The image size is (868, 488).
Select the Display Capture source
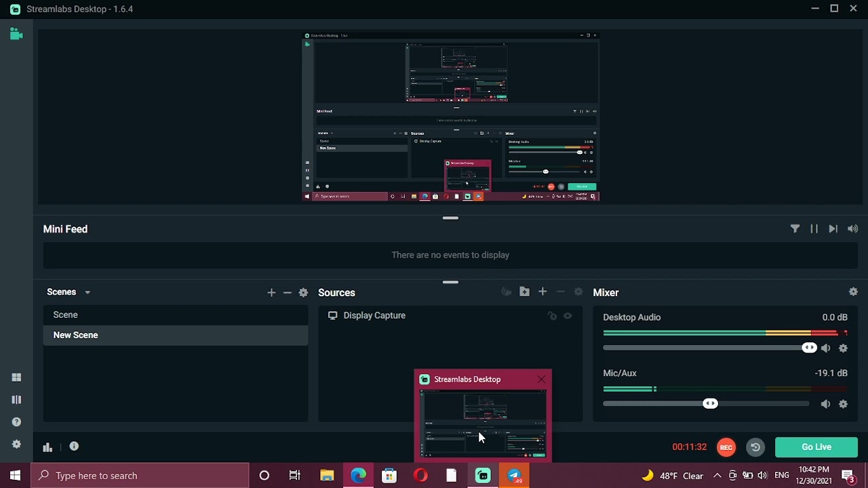pyautogui.click(x=450, y=316)
